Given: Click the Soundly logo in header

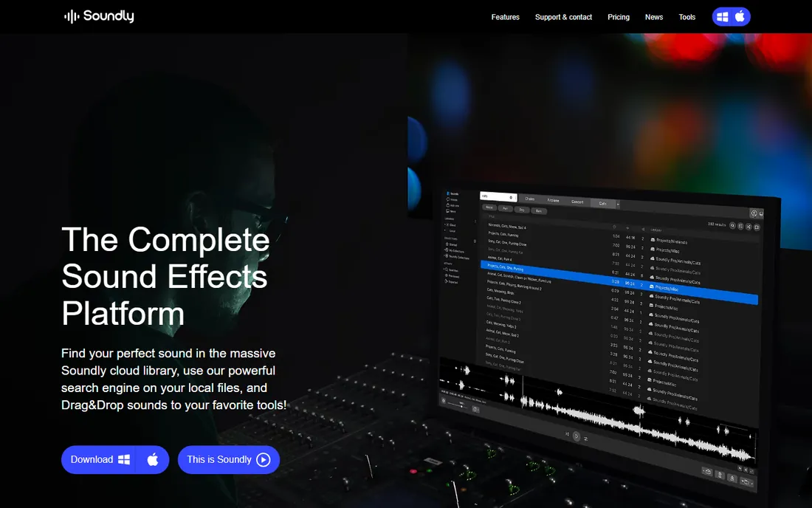Looking at the screenshot, I should tap(99, 16).
